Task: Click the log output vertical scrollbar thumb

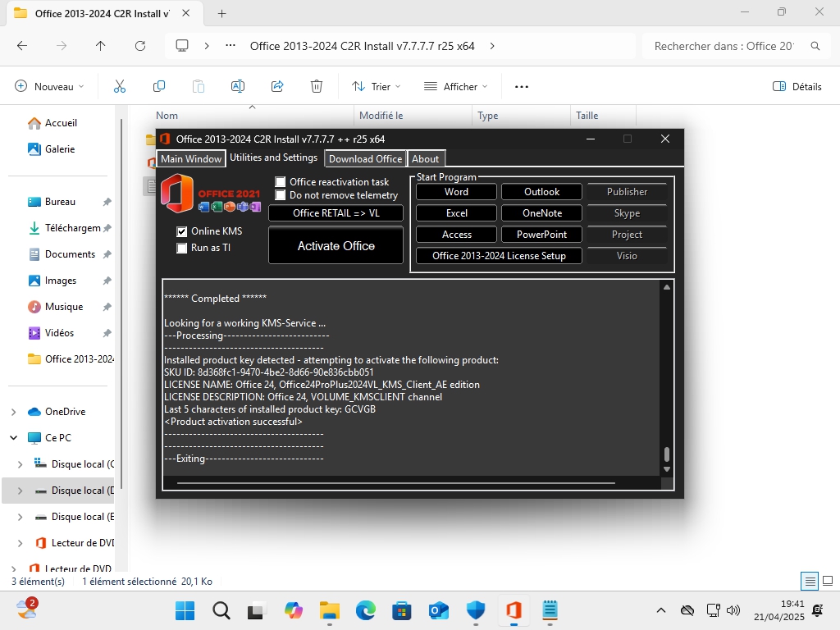Action: click(667, 454)
